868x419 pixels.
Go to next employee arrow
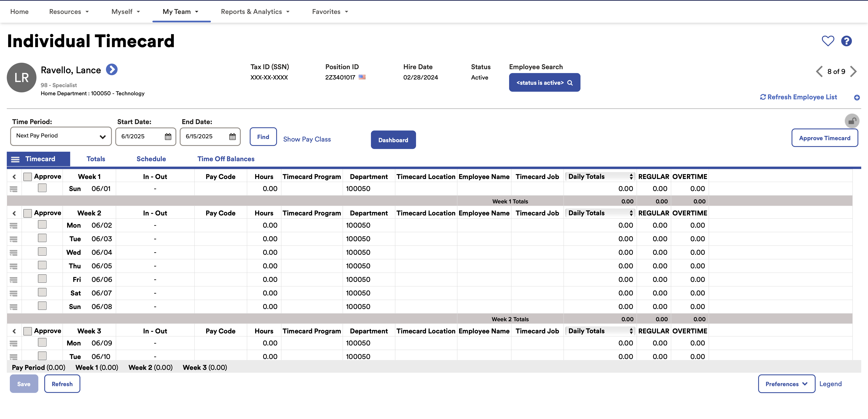pos(853,71)
